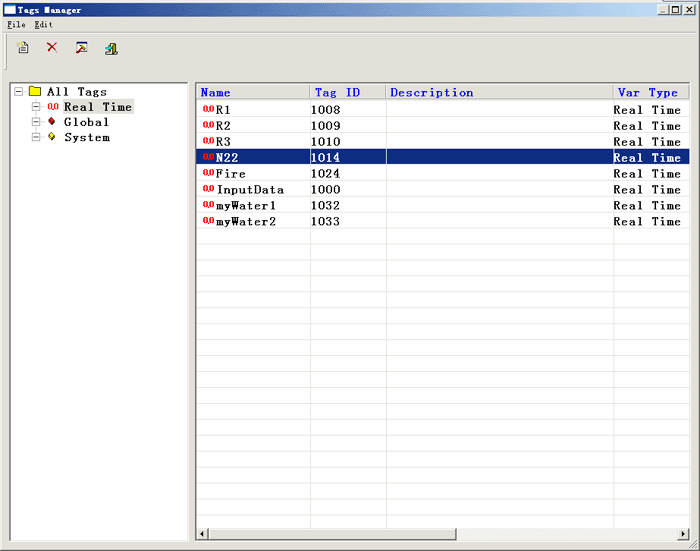The image size is (700, 551).
Task: Click the exit door toolbar icon
Action: click(x=111, y=49)
